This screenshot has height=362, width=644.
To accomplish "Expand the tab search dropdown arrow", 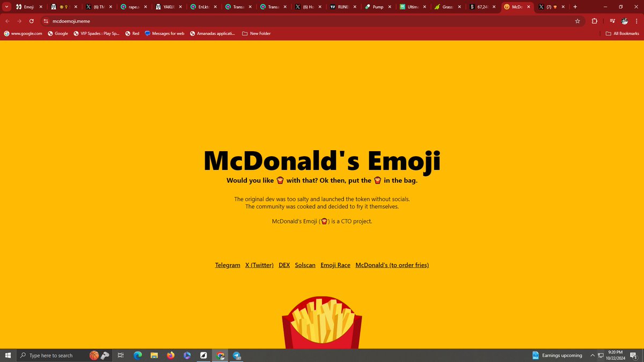I will 6,7.
